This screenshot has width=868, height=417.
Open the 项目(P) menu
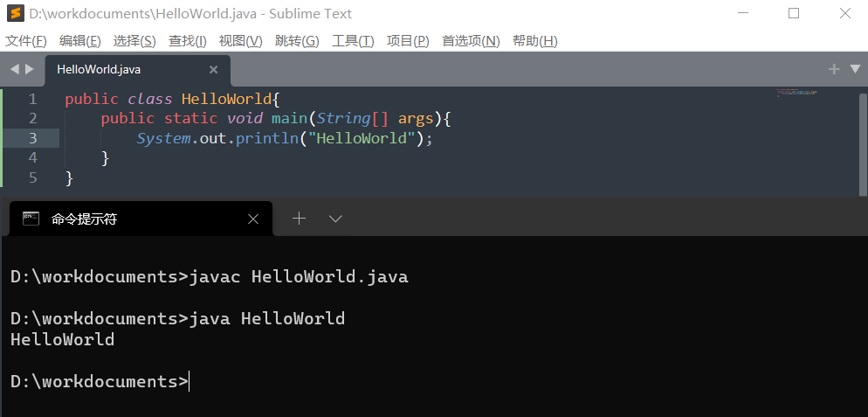(x=408, y=41)
